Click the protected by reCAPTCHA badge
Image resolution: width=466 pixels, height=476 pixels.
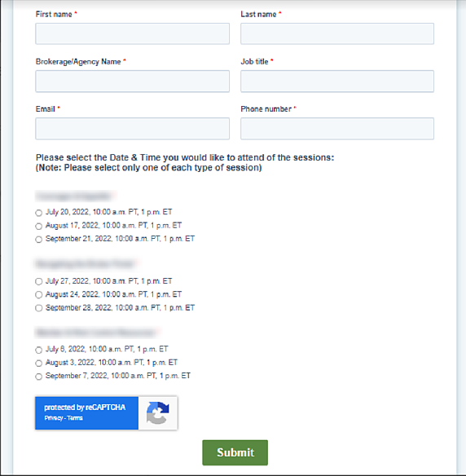tap(106, 413)
